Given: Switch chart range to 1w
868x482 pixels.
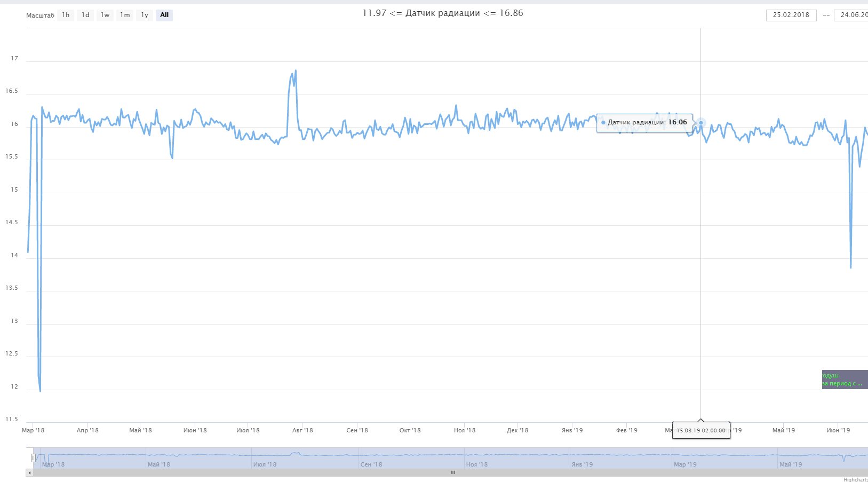Looking at the screenshot, I should pyautogui.click(x=105, y=15).
